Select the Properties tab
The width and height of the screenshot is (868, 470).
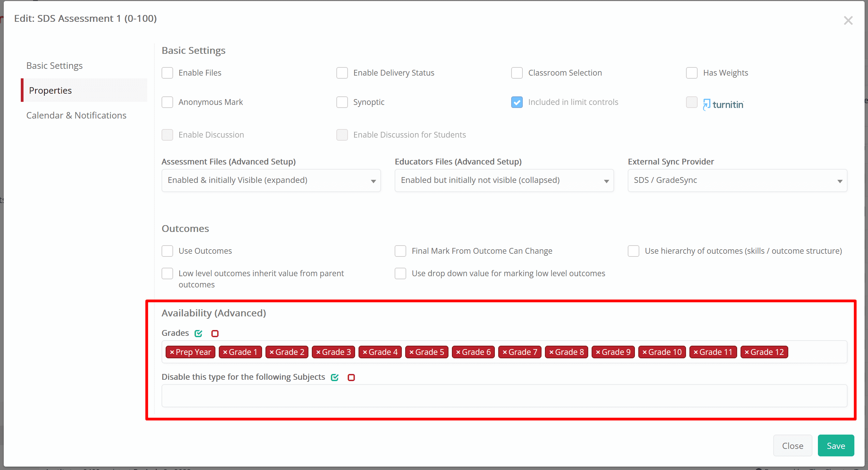(x=84, y=90)
